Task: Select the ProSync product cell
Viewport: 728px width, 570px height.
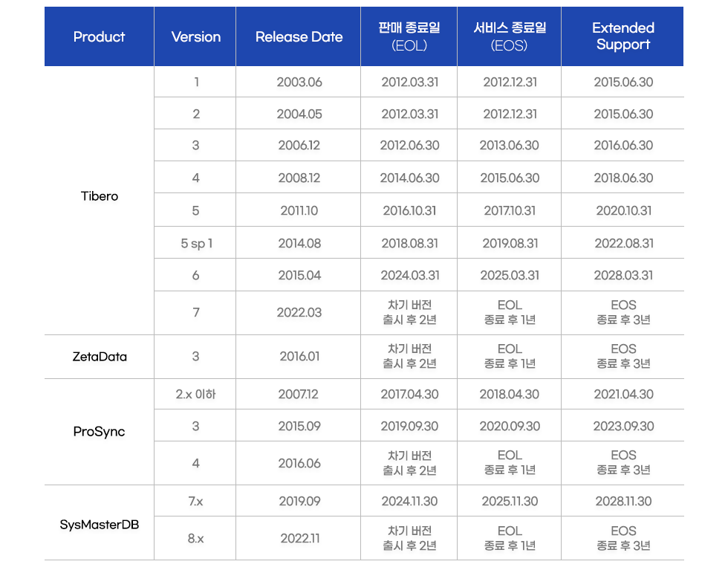Action: point(100,432)
